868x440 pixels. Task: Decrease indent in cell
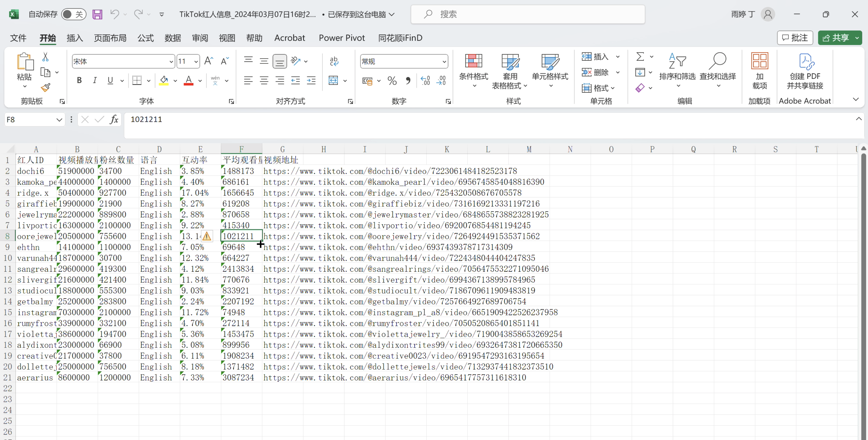tap(295, 81)
